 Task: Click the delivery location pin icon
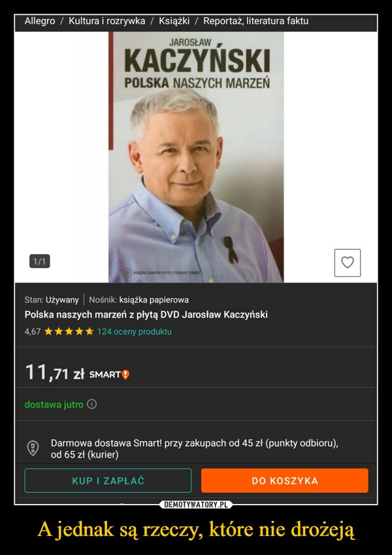point(33,448)
